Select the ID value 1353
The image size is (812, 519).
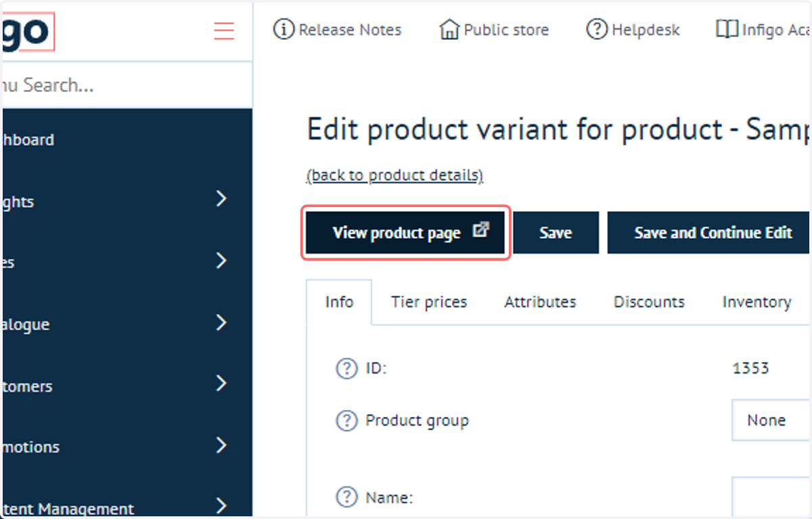tap(750, 369)
